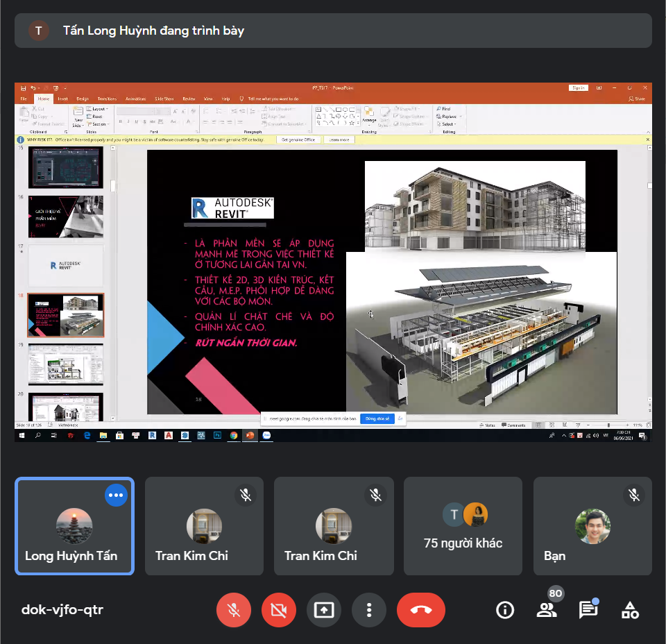Click the Get genuine Office button
This screenshot has height=644, width=666.
pos(298,139)
